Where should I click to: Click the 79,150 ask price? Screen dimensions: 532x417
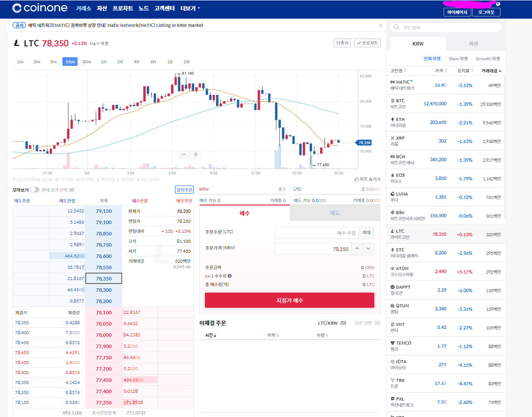[104, 211]
